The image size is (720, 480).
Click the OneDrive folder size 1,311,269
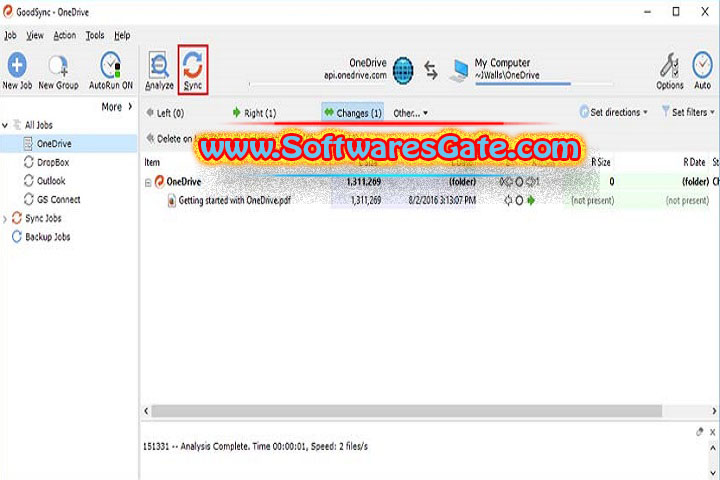364,182
